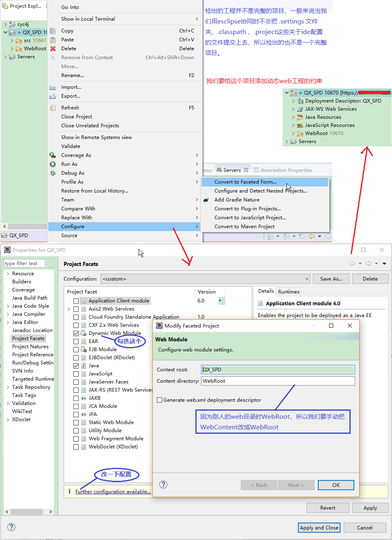Viewport: 392px width, 540px height.
Task: Click OK in Modify Faceted Project
Action: [336, 485]
